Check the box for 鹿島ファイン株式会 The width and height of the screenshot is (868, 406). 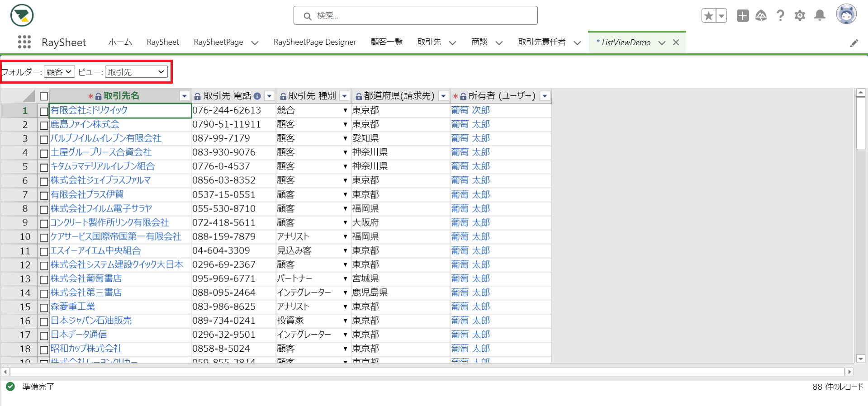tap(44, 125)
